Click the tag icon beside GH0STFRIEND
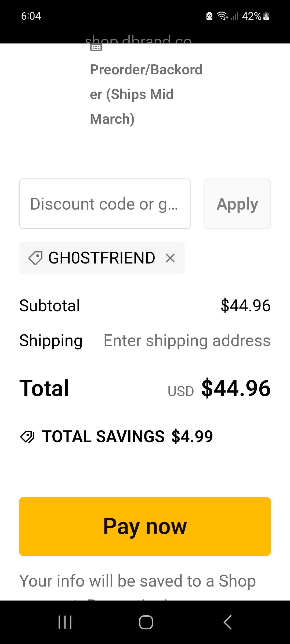This screenshot has width=290, height=644. (36, 258)
